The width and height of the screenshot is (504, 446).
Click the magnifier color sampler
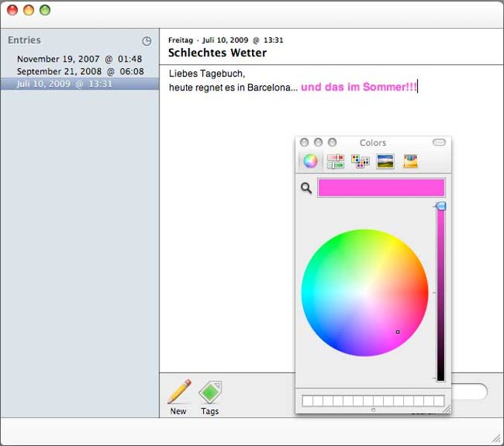click(x=306, y=188)
